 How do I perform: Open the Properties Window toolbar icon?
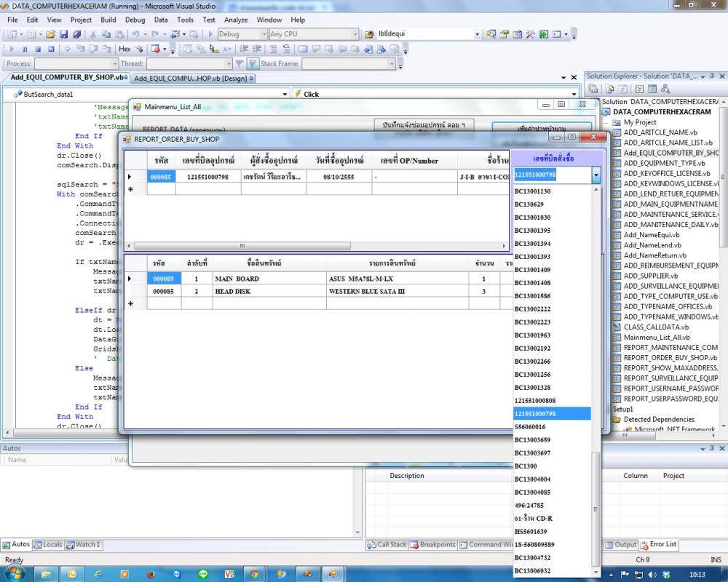[x=505, y=34]
